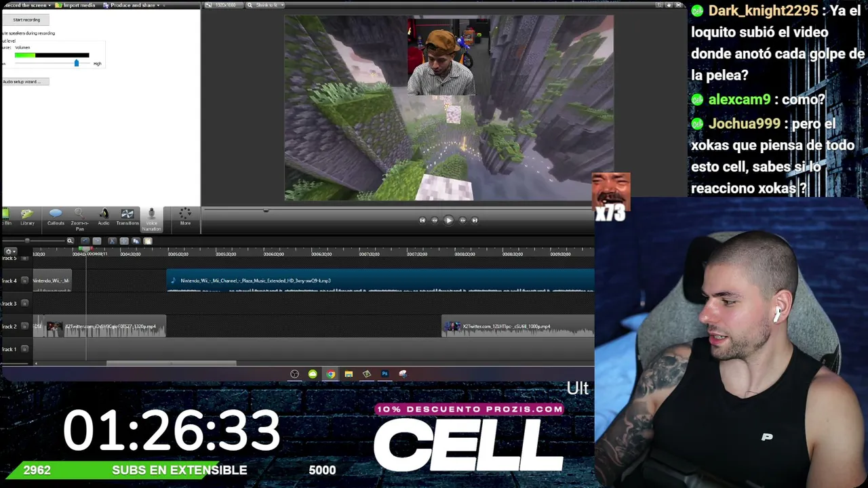This screenshot has width=868, height=488.
Task: Open the Zoom-n-Pan tool
Action: coord(79,220)
